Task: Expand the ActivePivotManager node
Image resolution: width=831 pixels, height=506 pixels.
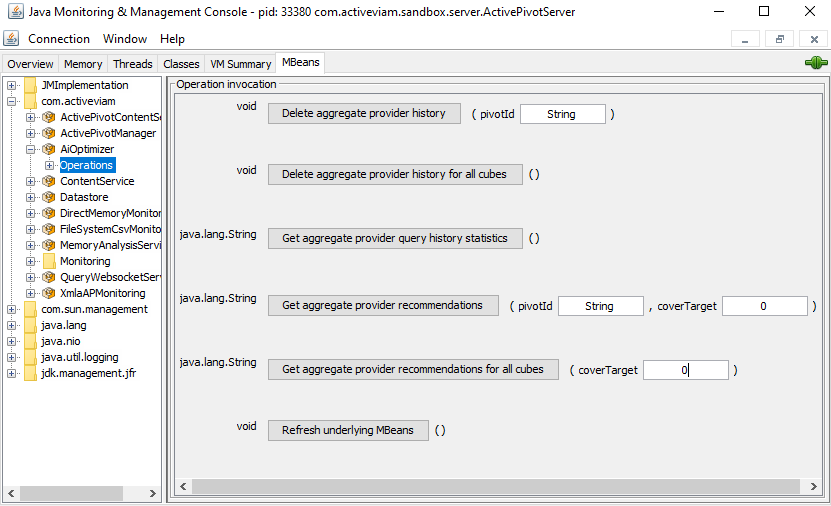Action: pos(31,133)
